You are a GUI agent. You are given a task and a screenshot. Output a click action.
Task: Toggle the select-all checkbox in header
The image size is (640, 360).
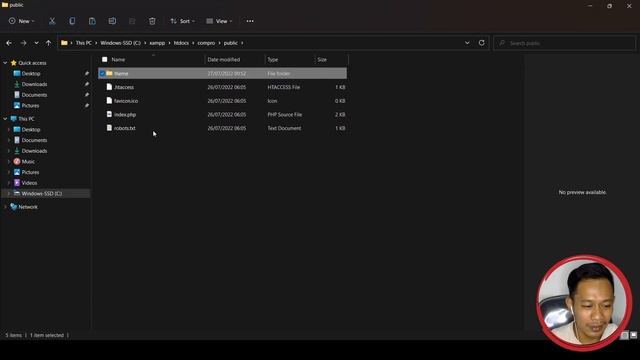tap(104, 60)
